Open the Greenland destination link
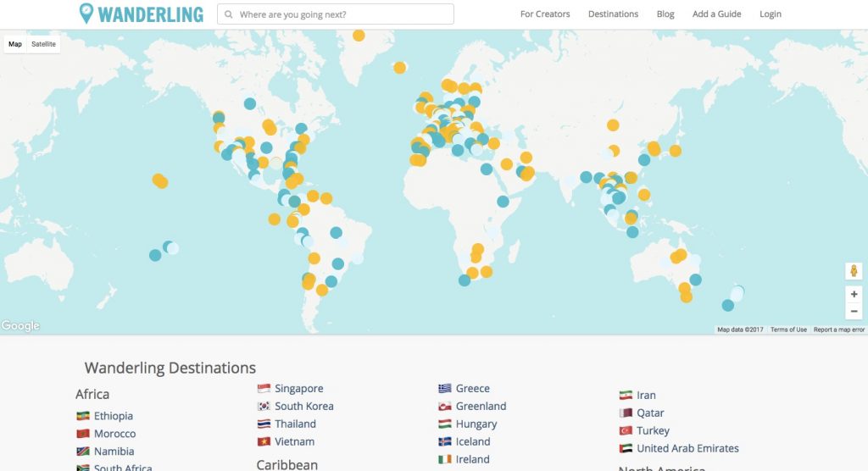Viewport: 868px width, 471px height. [481, 407]
